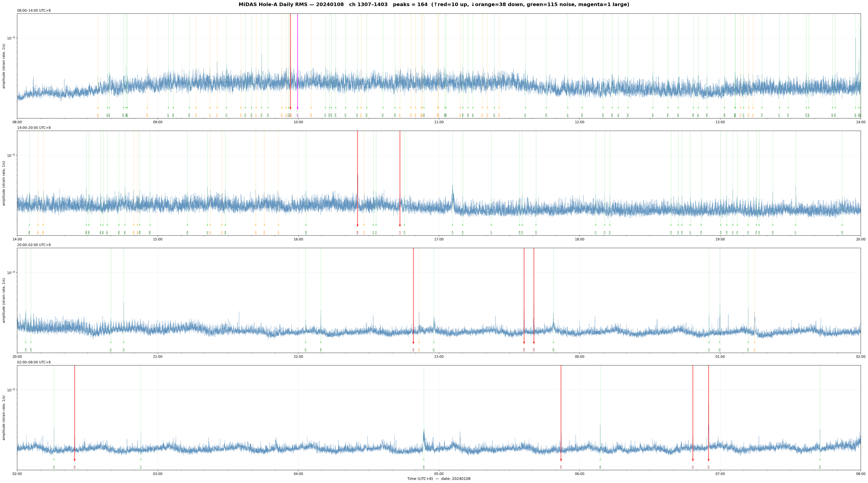
Task: Click the "05:00" x-axis tick label
Action: [439, 474]
